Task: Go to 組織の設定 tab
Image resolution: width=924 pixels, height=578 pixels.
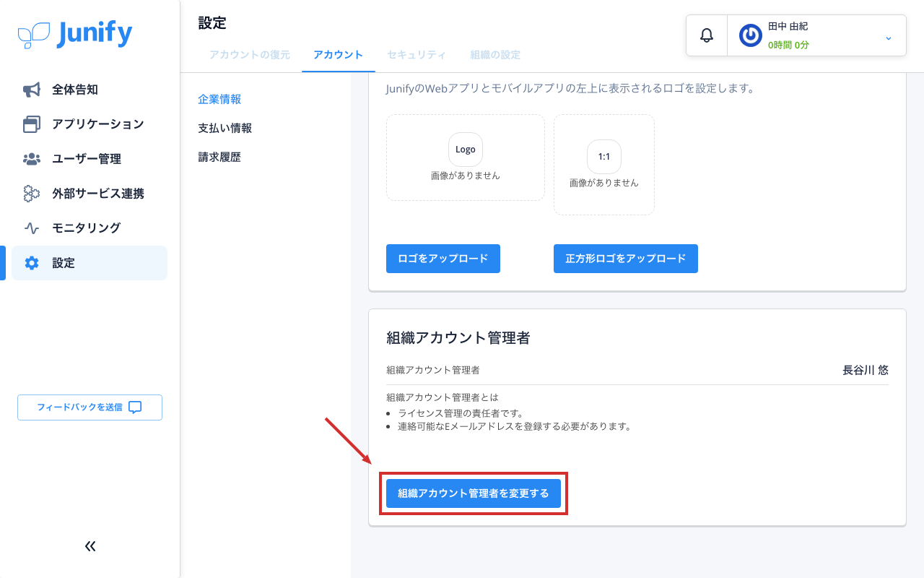Action: (495, 55)
